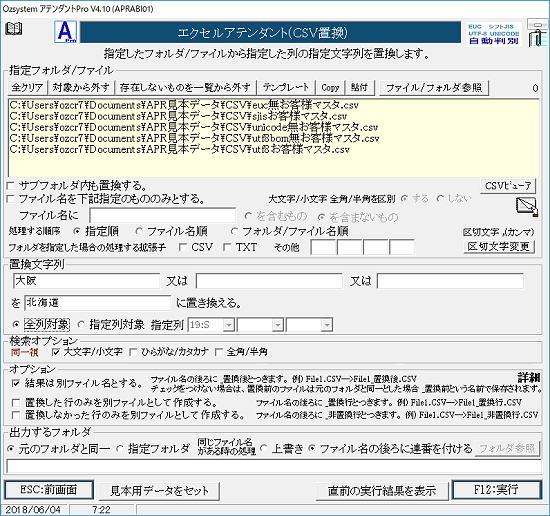Toggle 結果は別ファイル名とする checkbox
The width and height of the screenshot is (550, 516).
tap(15, 383)
